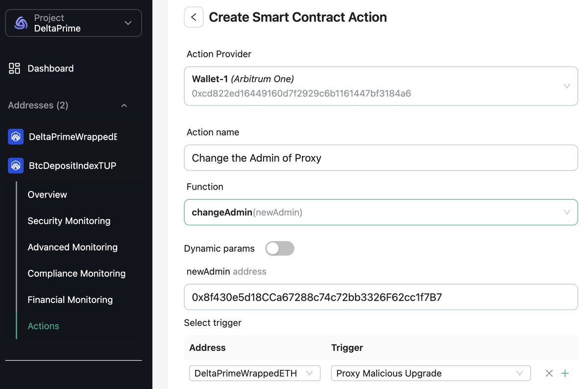Click the Action name input field
The image size is (588, 389).
click(381, 158)
